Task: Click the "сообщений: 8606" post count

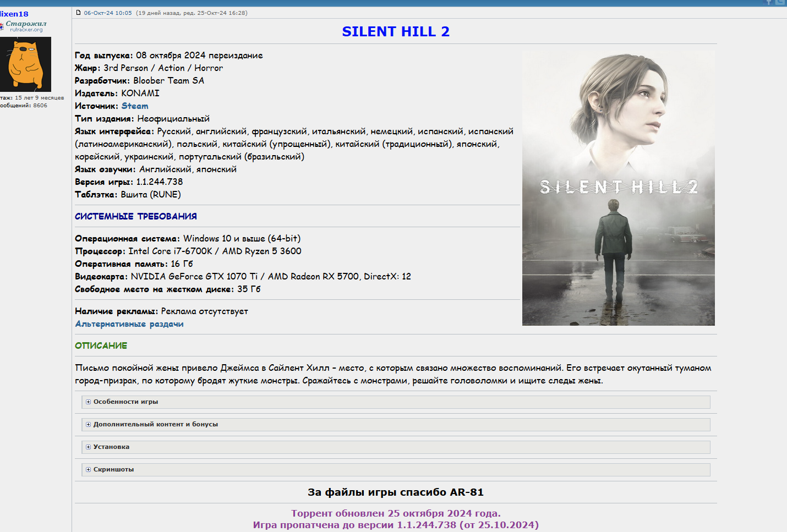Action: (x=24, y=106)
